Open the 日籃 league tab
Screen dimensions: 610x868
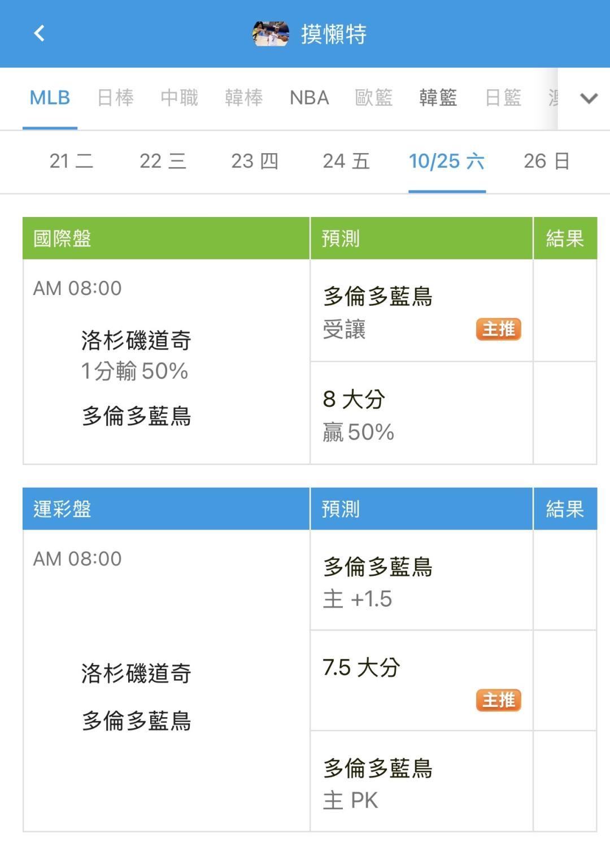coord(503,98)
